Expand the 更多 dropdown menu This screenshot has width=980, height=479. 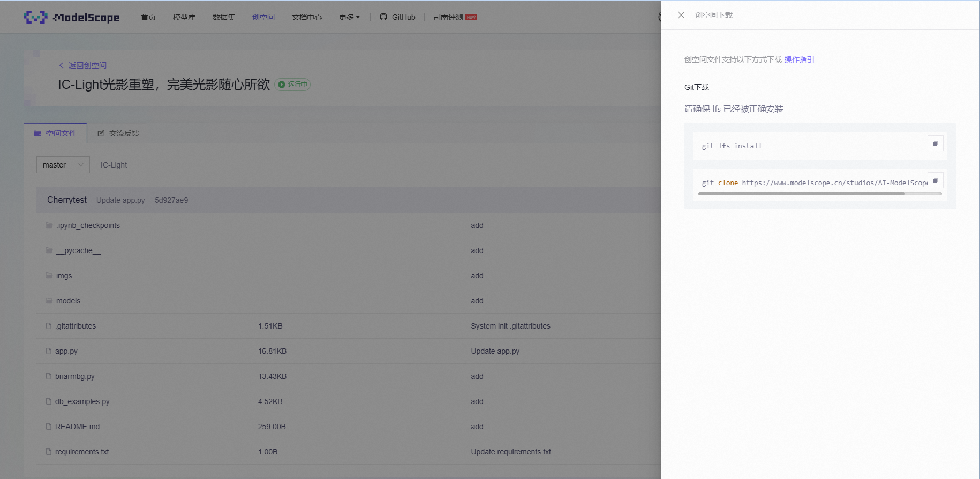click(x=349, y=17)
